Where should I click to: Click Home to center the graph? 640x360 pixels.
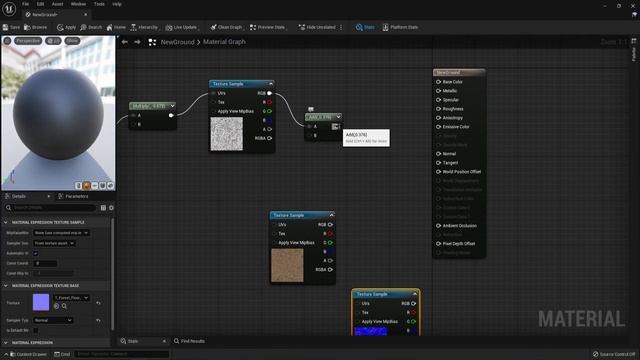[x=116, y=27]
